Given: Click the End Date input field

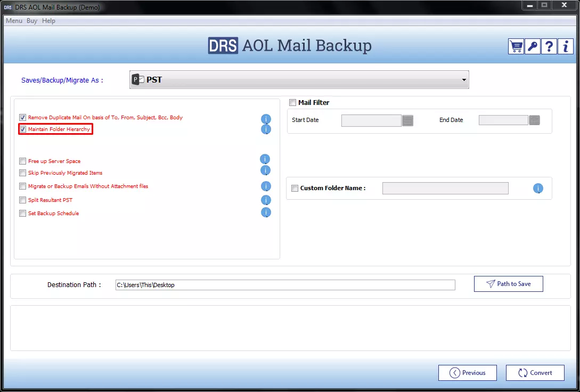Looking at the screenshot, I should tap(503, 120).
